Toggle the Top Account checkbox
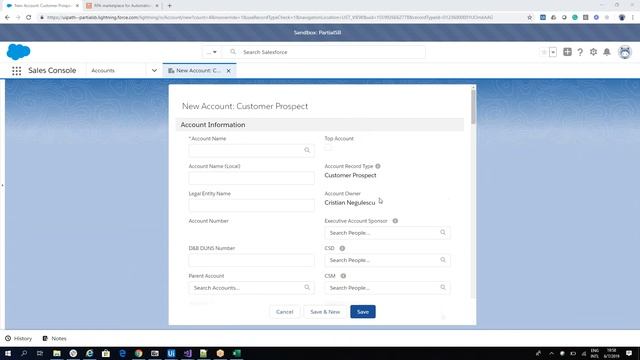The image size is (640, 360). (x=328, y=149)
